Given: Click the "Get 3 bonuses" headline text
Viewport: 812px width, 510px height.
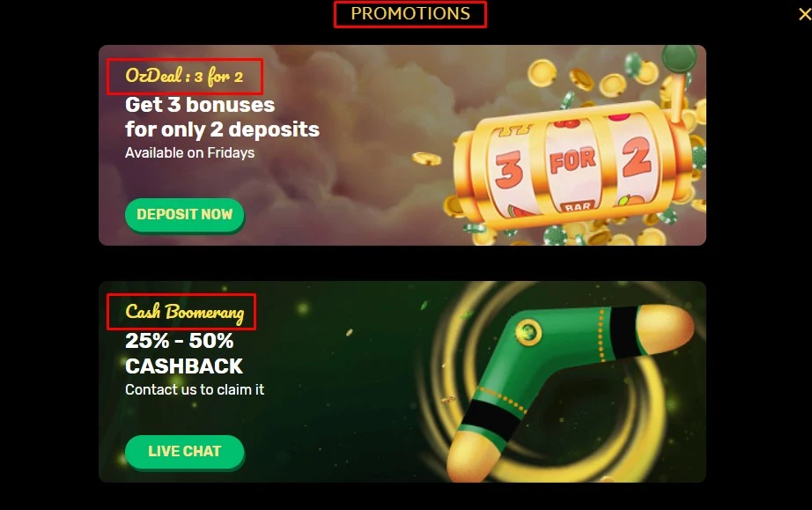Looking at the screenshot, I should (x=200, y=105).
